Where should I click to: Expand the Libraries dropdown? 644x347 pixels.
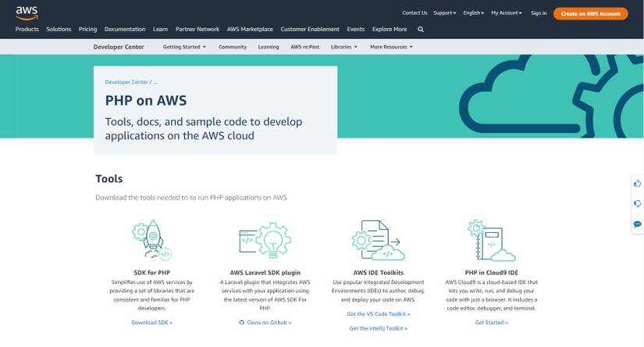343,47
